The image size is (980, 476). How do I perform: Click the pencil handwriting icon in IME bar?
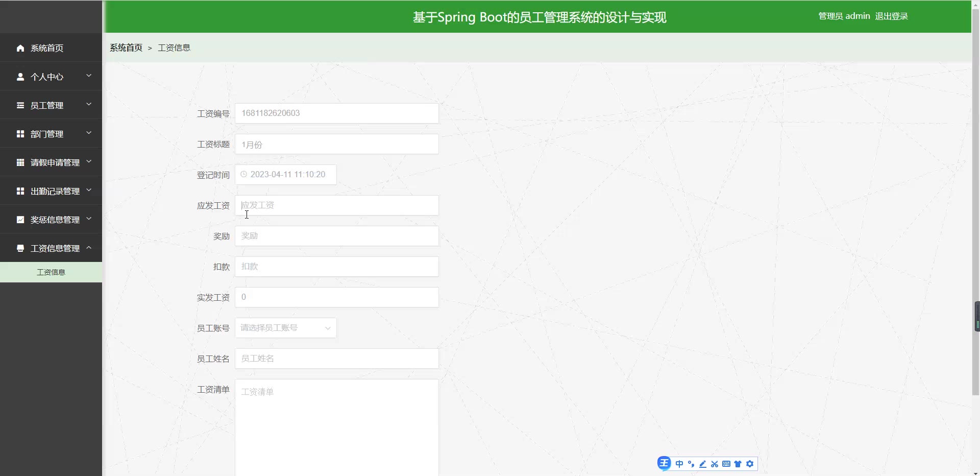pyautogui.click(x=703, y=464)
